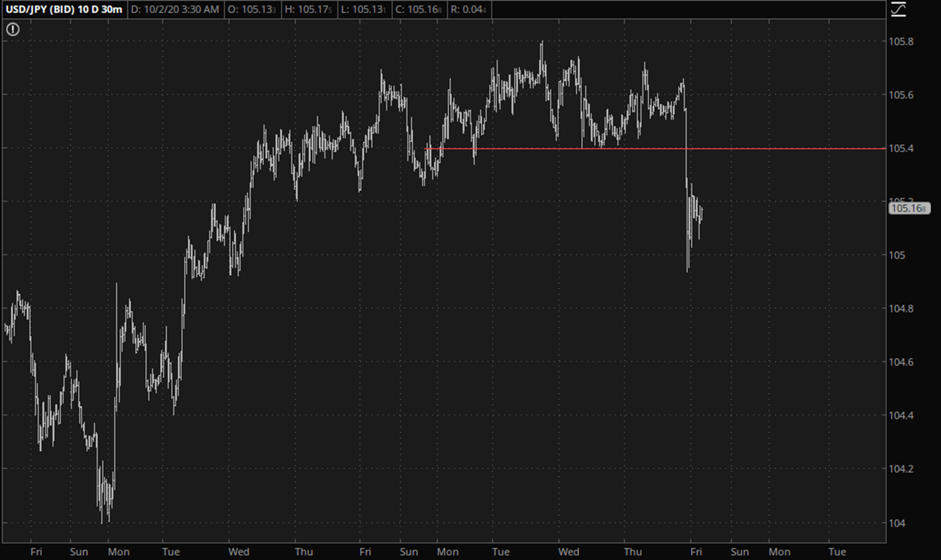The width and height of the screenshot is (941, 560).
Task: Select the D: 10/2/20 3:30 AM date field
Action: coord(175,9)
